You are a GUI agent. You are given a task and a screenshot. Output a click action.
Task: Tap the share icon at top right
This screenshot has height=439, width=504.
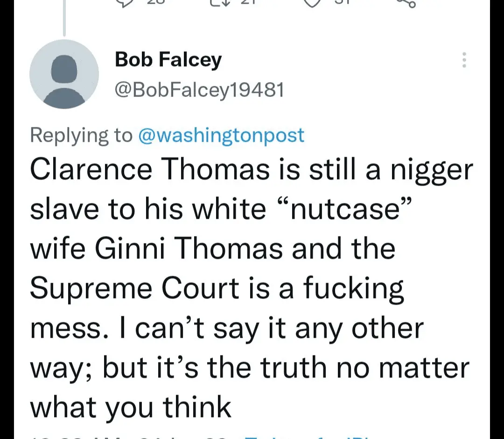coord(405,2)
